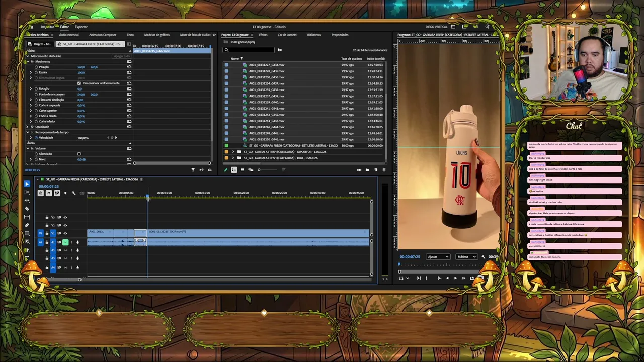Viewport: 644px width, 362px height.
Task: Collapse the Movimento effect group
Action: point(28,62)
